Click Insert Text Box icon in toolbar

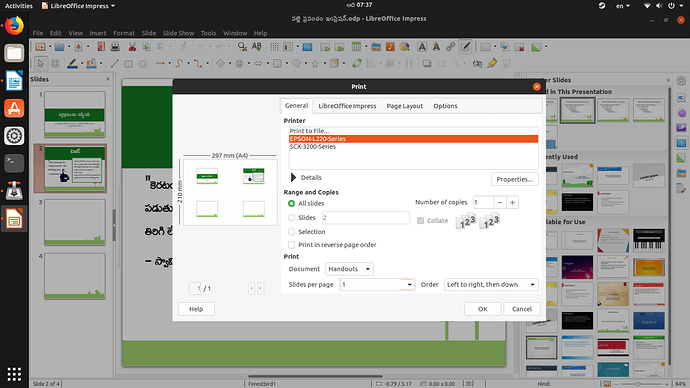click(x=422, y=47)
